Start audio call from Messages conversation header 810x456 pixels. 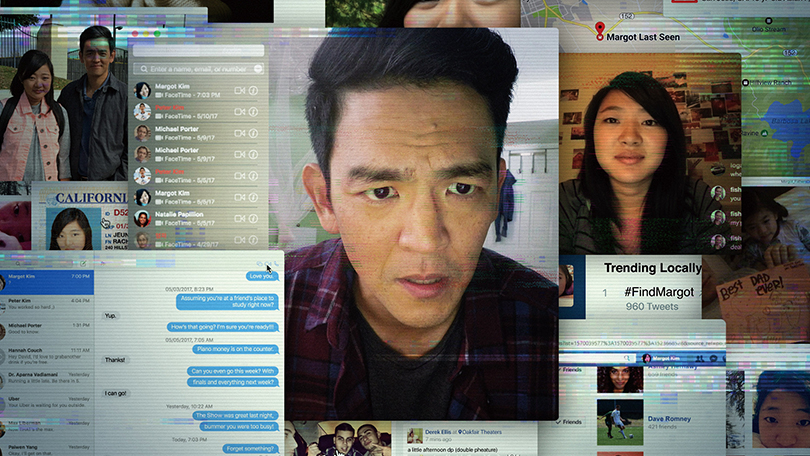pyautogui.click(x=276, y=264)
